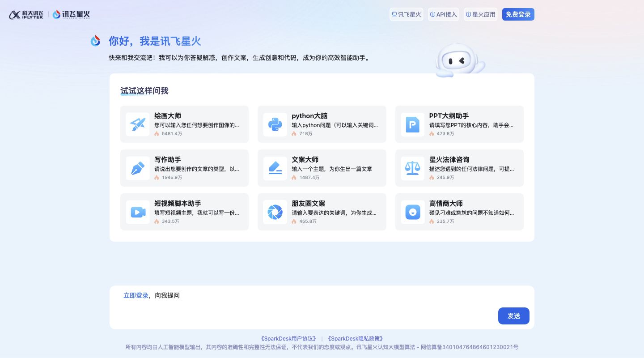This screenshot has height=358, width=644.
Task: Click the flame icon next to 245.9万
Action: coord(432,178)
